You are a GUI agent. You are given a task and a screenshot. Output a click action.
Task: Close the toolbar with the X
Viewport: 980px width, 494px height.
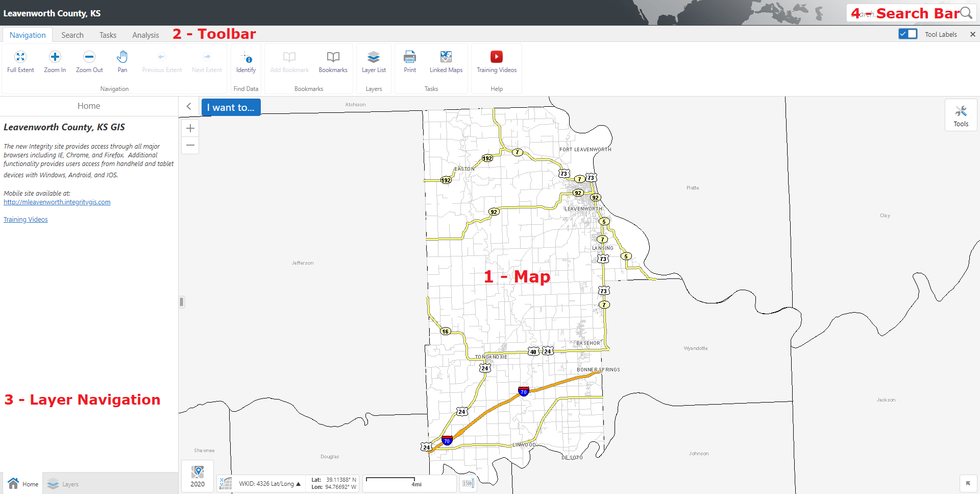click(973, 34)
